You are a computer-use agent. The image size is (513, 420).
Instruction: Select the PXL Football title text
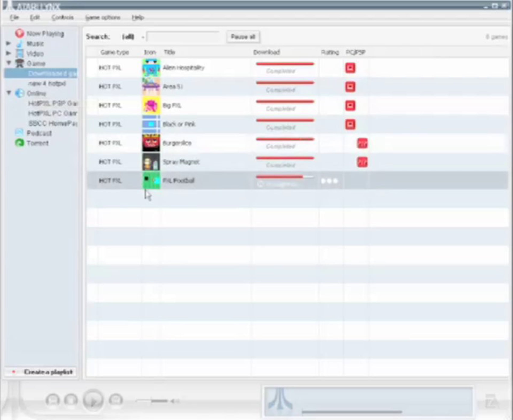pos(178,180)
